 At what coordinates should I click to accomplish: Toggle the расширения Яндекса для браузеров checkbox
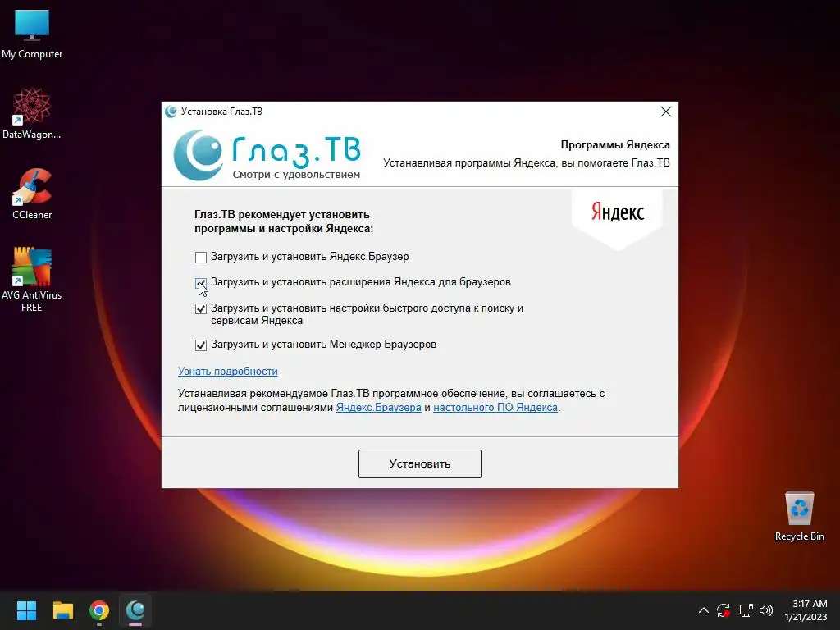tap(201, 283)
